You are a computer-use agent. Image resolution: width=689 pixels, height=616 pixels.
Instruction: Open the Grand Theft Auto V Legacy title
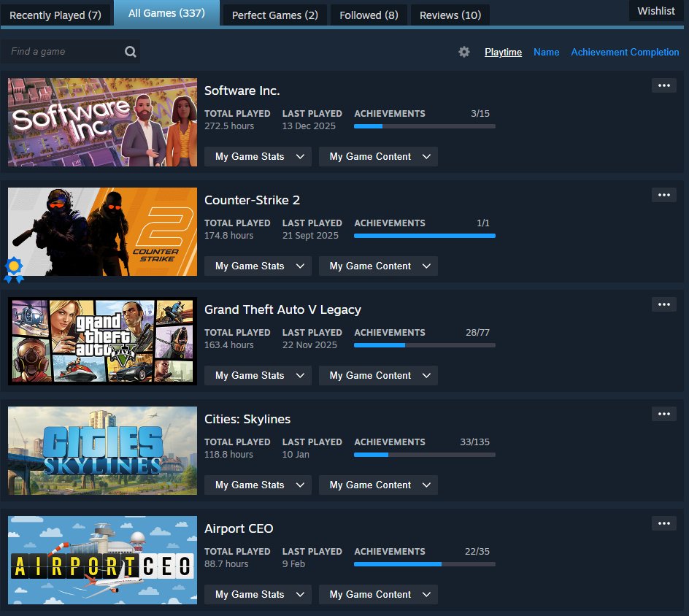[x=282, y=309]
